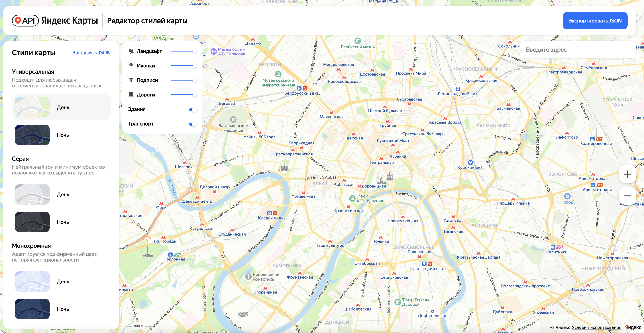The height and width of the screenshot is (333, 644).
Task: Click the Ландшафт slider track
Action: tap(183, 51)
